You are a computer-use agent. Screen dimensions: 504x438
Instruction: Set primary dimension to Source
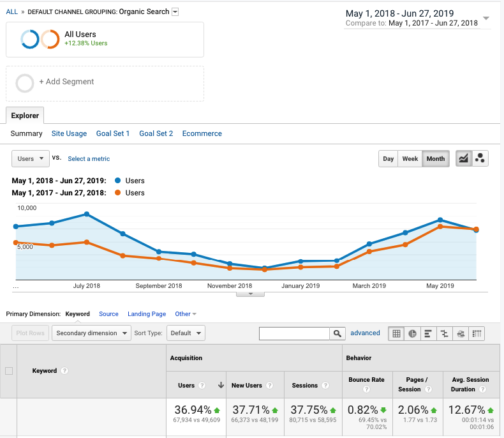pyautogui.click(x=108, y=314)
